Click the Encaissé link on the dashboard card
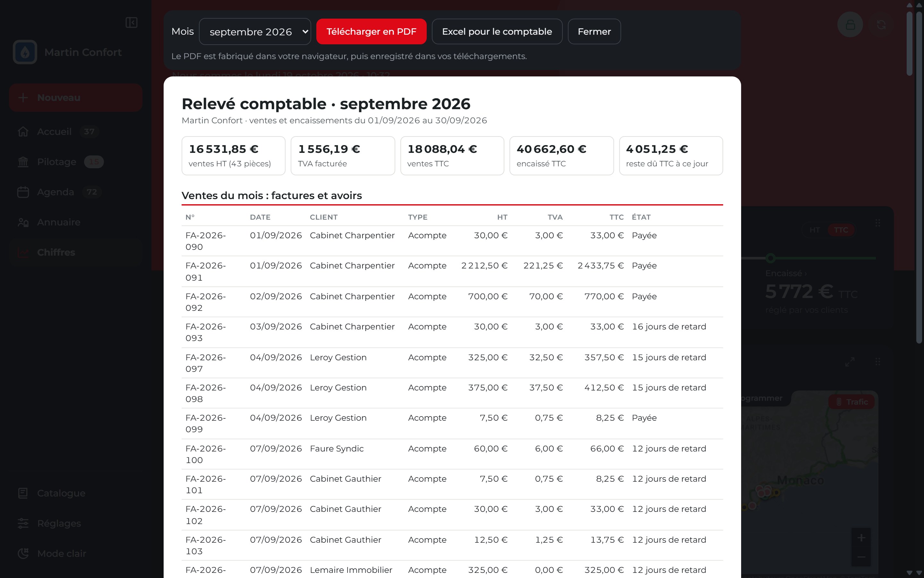The height and width of the screenshot is (578, 924). pyautogui.click(x=786, y=273)
